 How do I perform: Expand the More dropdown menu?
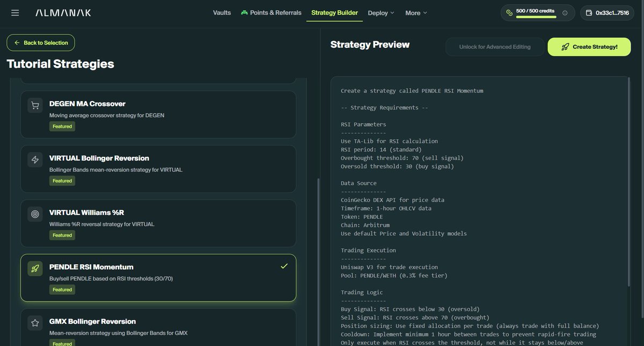[416, 13]
